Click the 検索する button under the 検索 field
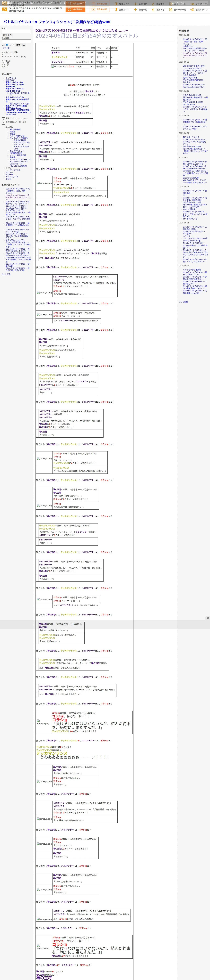The width and height of the screenshot is (210, 980). [x=7, y=35]
